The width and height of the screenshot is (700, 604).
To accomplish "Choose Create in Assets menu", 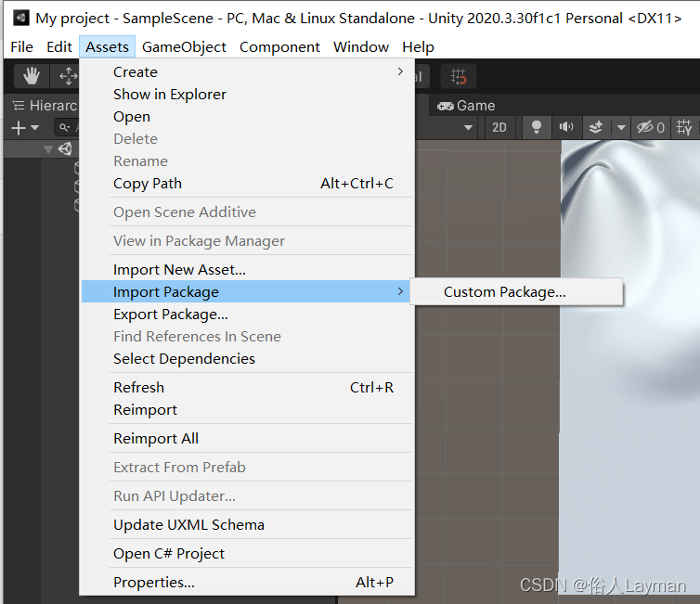I will [x=245, y=71].
